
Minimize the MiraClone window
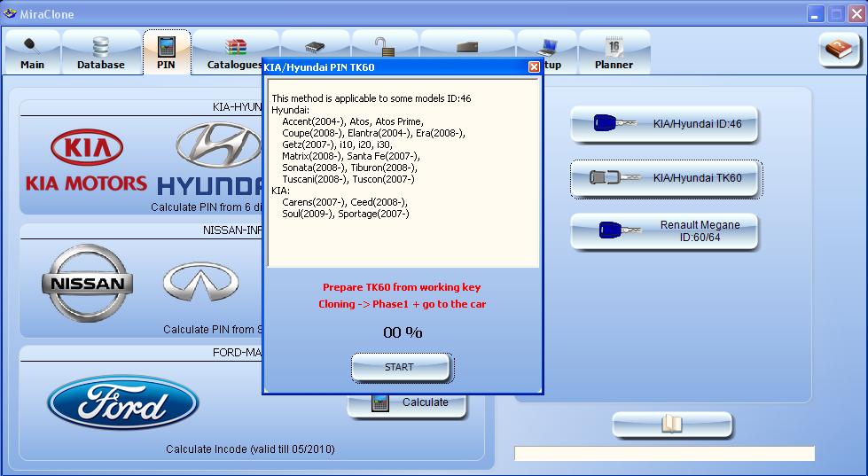(815, 14)
